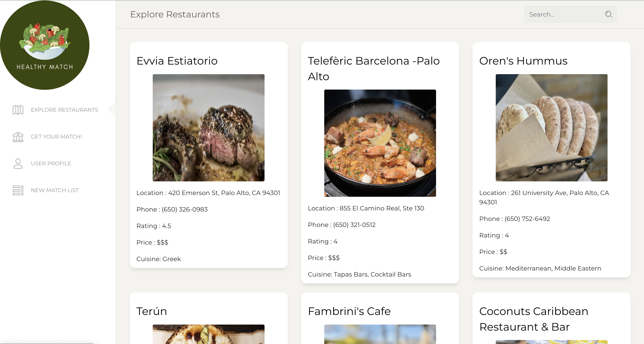Open the New Match List page
Viewport: 644px width, 344px height.
55,190
